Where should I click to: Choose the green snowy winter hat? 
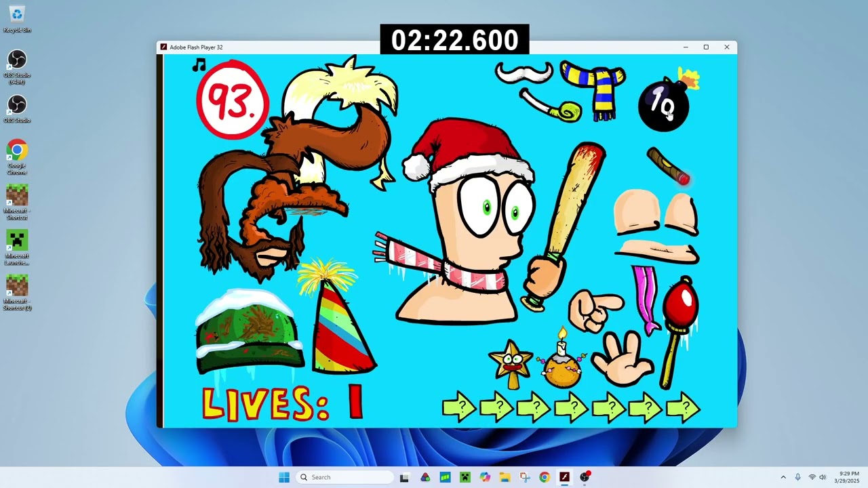(x=250, y=333)
